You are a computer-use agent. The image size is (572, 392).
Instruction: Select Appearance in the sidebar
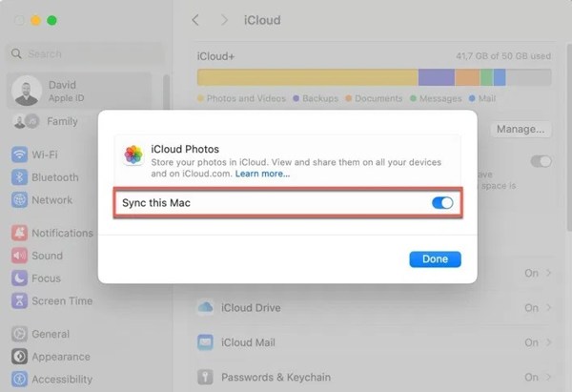pyautogui.click(x=62, y=357)
